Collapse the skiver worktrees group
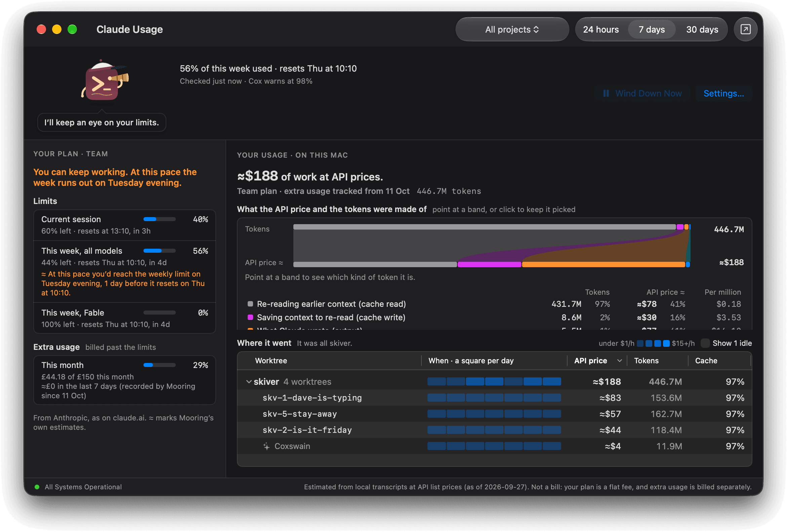Screen dimensions: 787x532 tap(249, 382)
